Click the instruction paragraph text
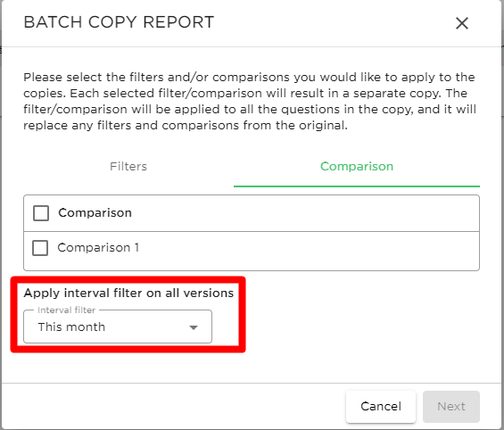This screenshot has height=430, width=504. click(x=250, y=101)
